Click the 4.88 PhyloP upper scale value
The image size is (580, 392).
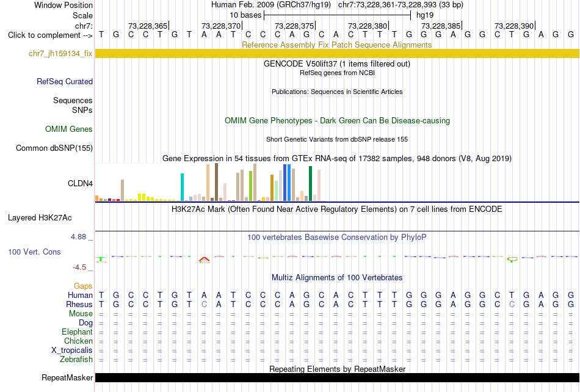point(78,237)
